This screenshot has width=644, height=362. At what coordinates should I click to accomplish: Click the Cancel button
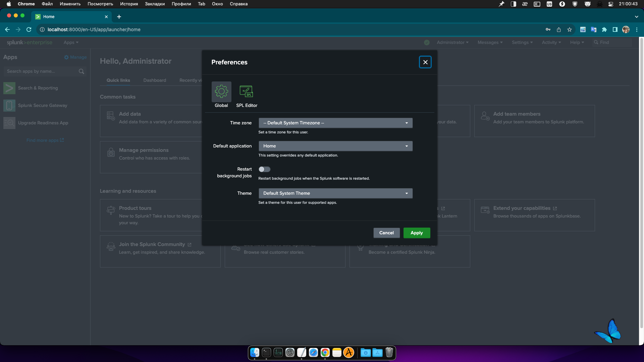[x=386, y=233]
